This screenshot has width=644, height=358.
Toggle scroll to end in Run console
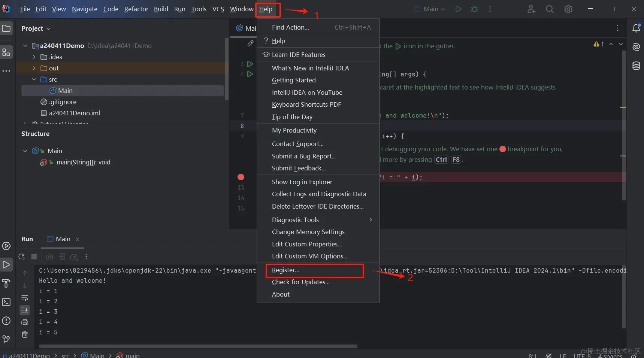coord(25,310)
